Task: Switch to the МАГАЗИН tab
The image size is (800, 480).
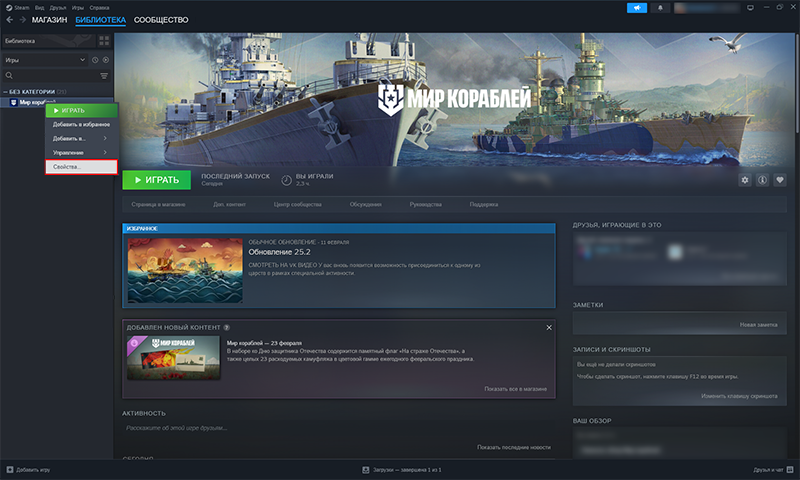Action: 49,20
